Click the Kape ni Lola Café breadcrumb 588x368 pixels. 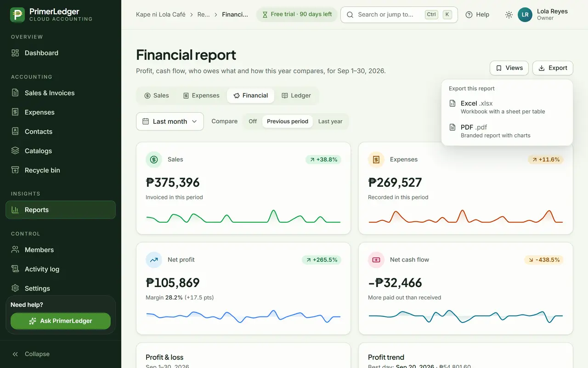point(161,14)
